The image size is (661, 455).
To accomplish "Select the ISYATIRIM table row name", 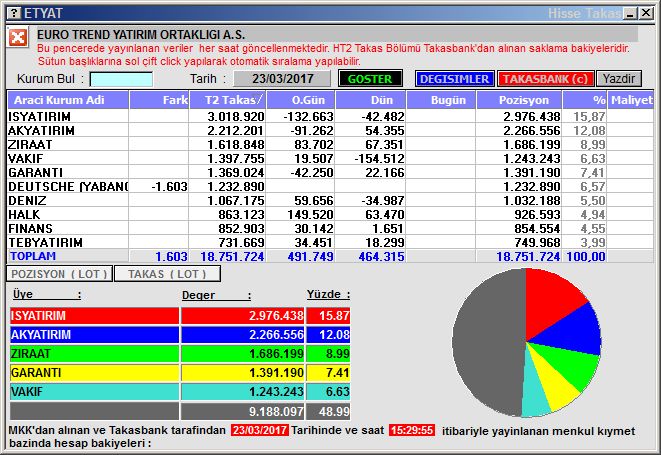I will [40, 116].
